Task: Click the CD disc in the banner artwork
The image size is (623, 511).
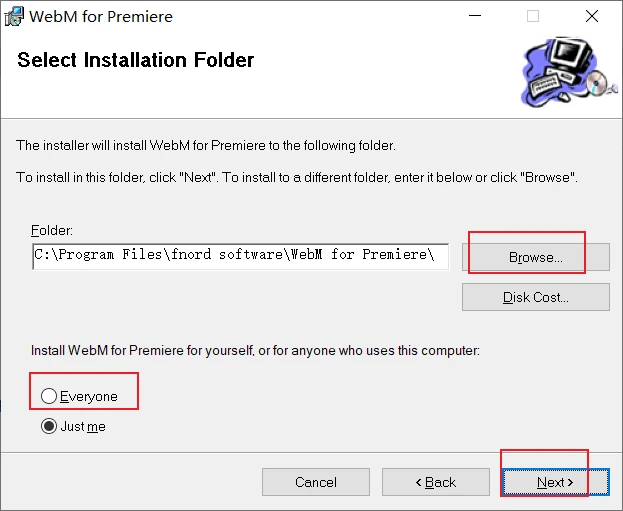Action: pyautogui.click(x=596, y=83)
